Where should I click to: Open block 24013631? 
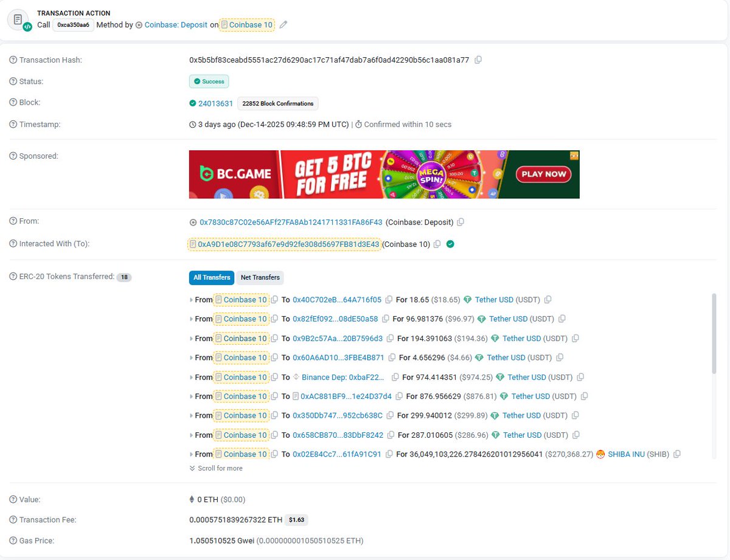[215, 103]
